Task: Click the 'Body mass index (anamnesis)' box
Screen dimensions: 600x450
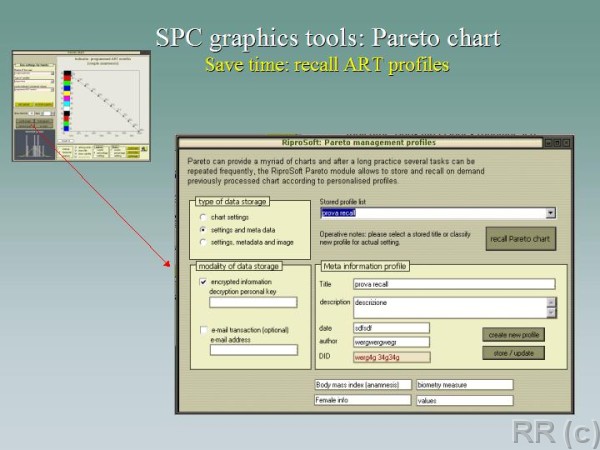Action: tap(362, 384)
